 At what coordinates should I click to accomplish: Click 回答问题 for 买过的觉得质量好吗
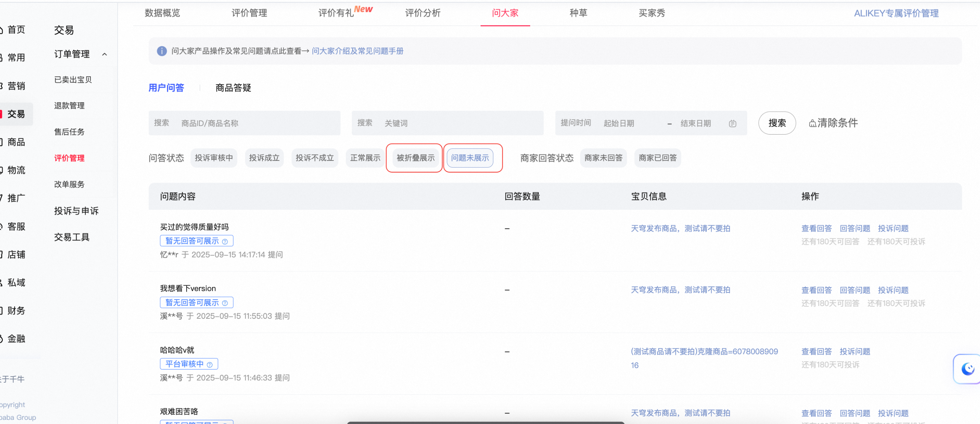[855, 229]
